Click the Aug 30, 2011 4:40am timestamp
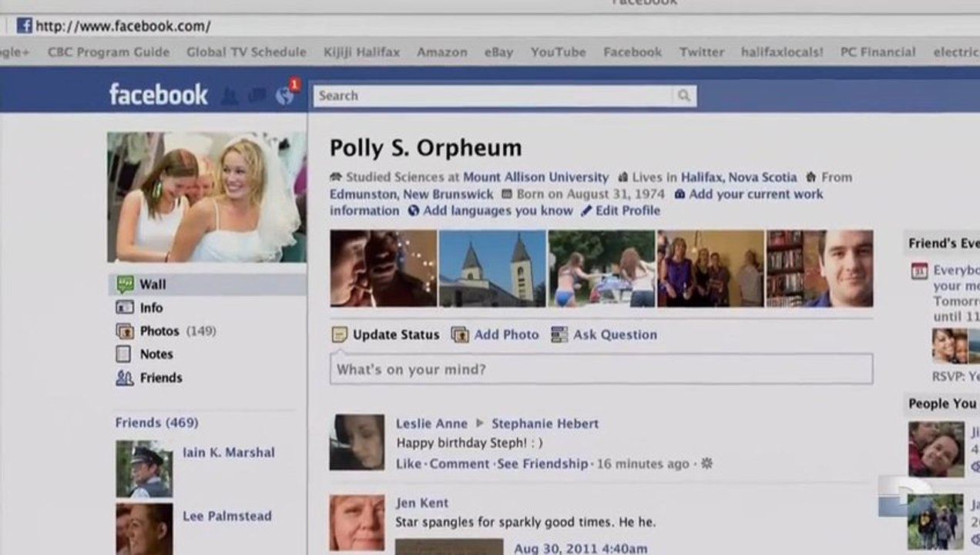 click(581, 549)
